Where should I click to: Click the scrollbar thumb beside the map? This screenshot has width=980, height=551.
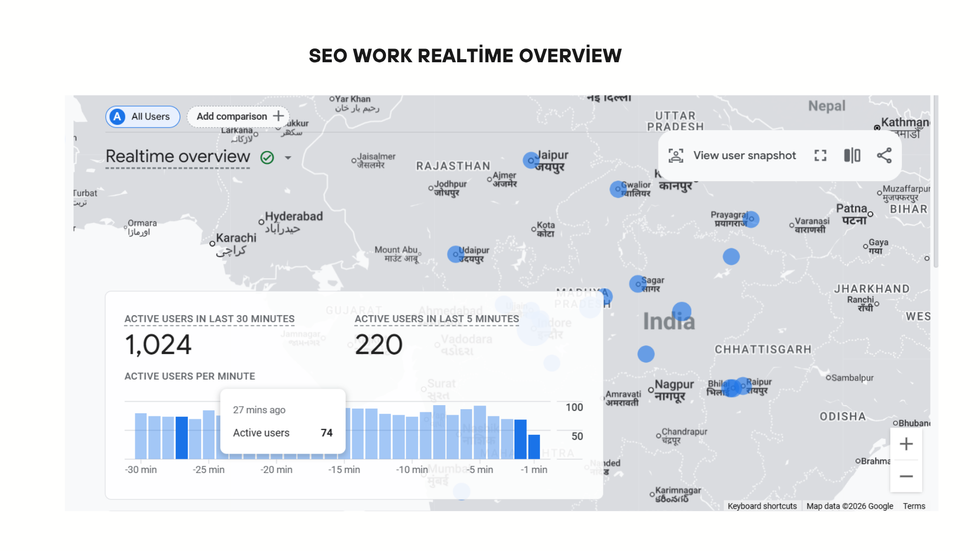(935, 181)
